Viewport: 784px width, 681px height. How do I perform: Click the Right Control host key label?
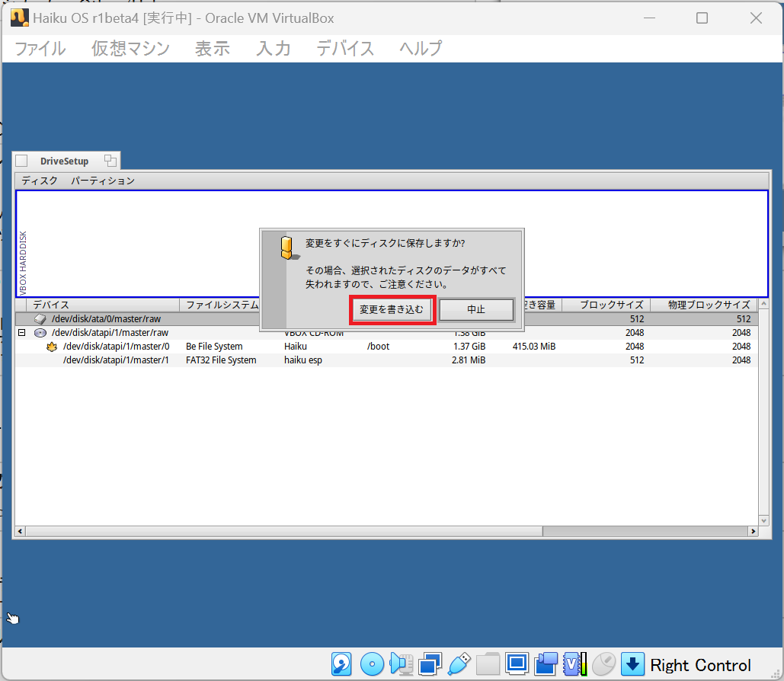(700, 665)
